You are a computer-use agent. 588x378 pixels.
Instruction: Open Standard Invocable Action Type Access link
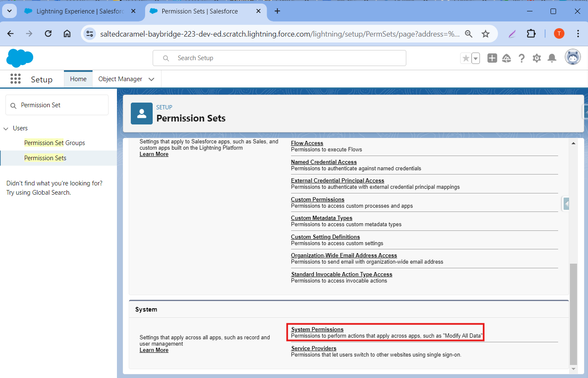tap(342, 275)
